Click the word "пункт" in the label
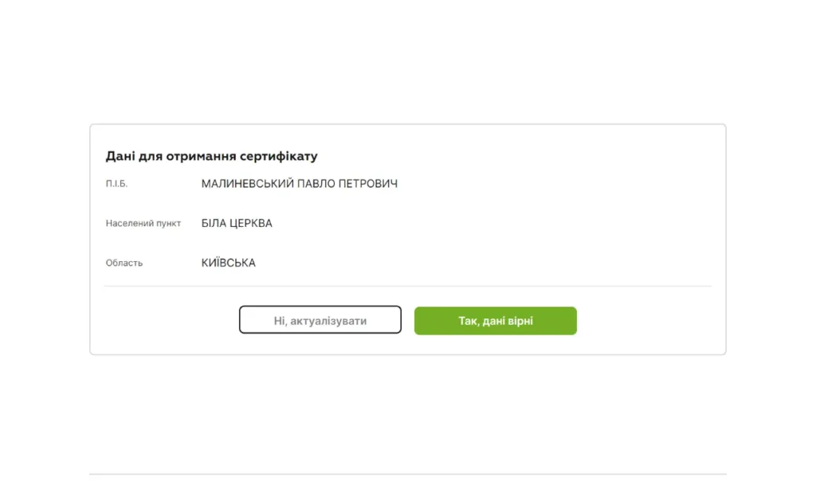816x504 pixels. 169,224
